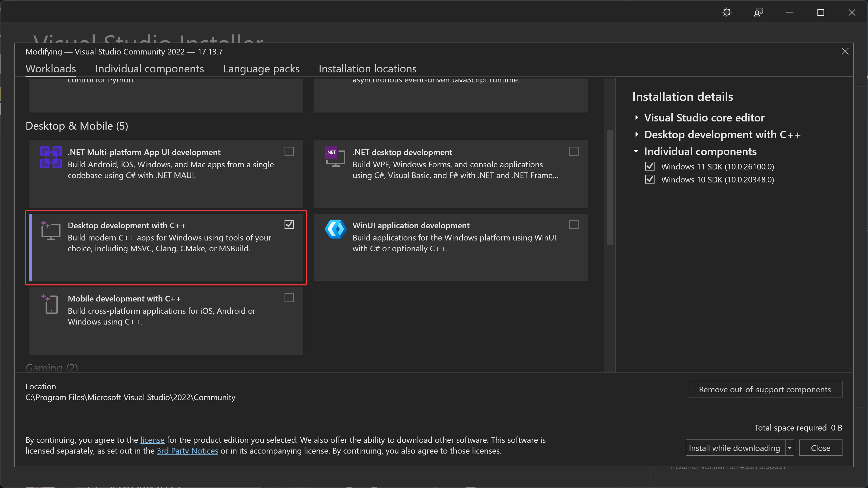Image resolution: width=868 pixels, height=488 pixels.
Task: Click the Desktop development with C++ icon
Action: click(51, 230)
